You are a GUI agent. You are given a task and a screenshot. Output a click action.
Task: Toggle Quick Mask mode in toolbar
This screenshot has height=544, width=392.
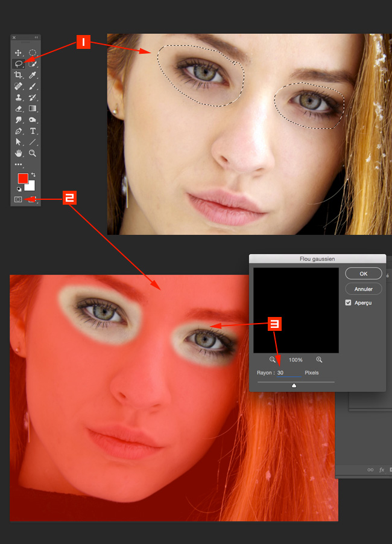18,199
